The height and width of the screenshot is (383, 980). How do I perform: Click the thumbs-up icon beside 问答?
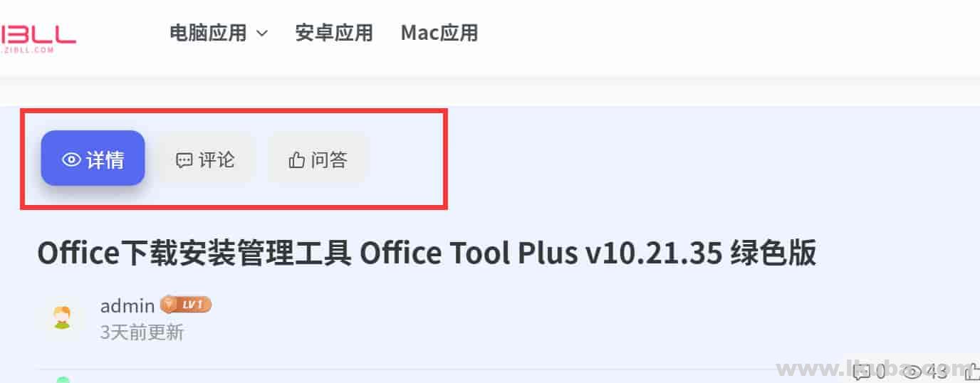click(296, 160)
